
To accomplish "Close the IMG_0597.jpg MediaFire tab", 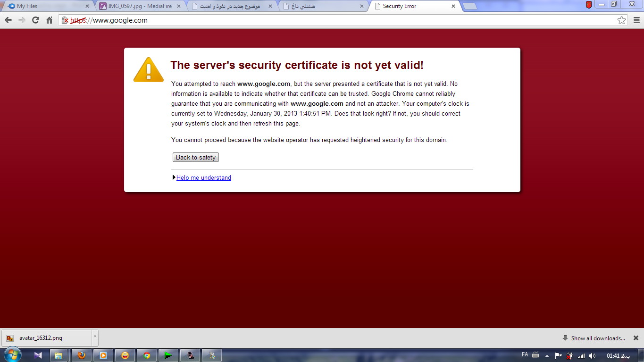I will point(178,6).
